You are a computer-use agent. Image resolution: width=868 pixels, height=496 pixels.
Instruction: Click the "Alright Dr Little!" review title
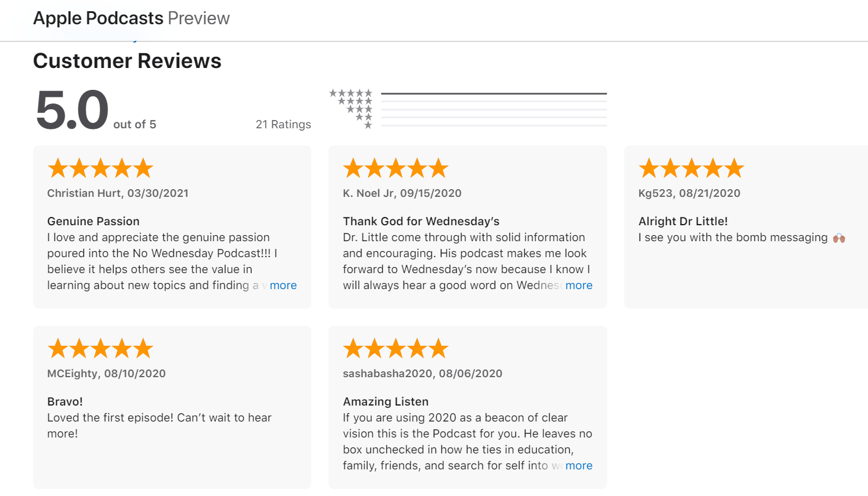pos(683,221)
